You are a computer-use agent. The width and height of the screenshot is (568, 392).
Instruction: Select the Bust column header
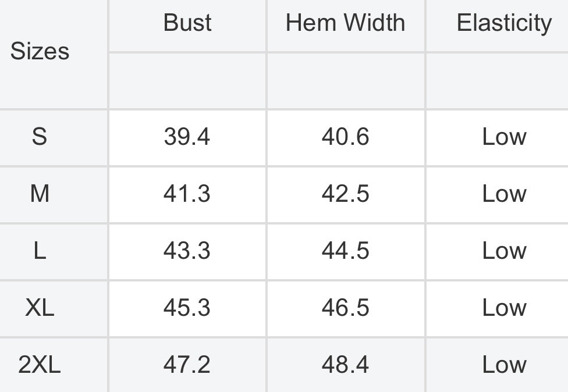(187, 23)
